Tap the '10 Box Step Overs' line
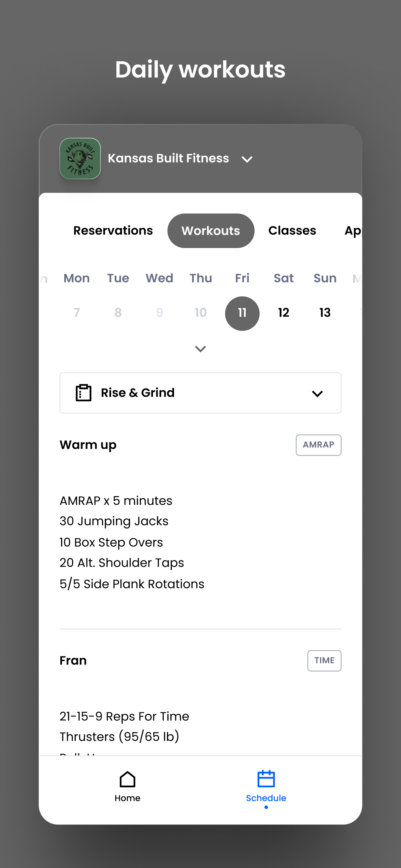Image resolution: width=401 pixels, height=868 pixels. click(111, 542)
